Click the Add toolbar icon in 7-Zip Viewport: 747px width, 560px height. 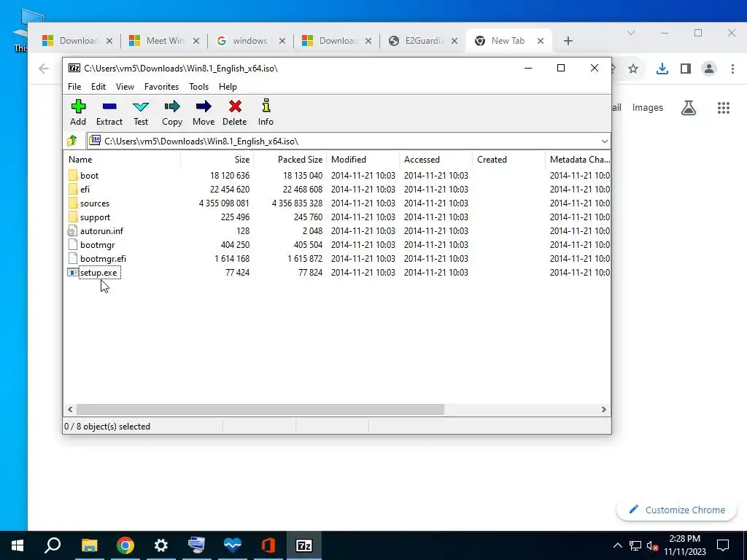(x=78, y=106)
